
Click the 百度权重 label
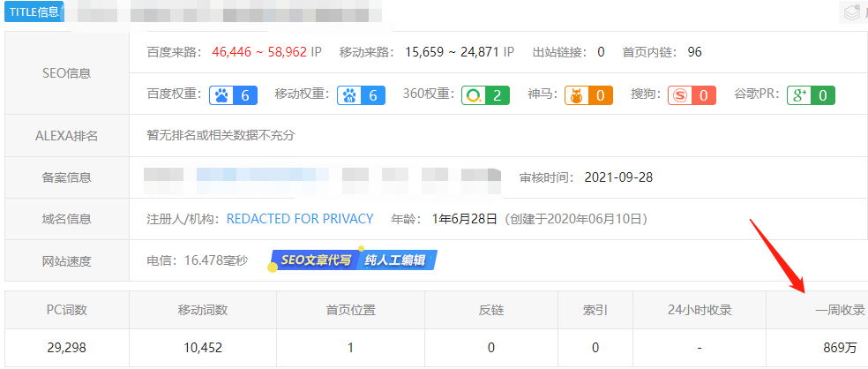[x=175, y=94]
